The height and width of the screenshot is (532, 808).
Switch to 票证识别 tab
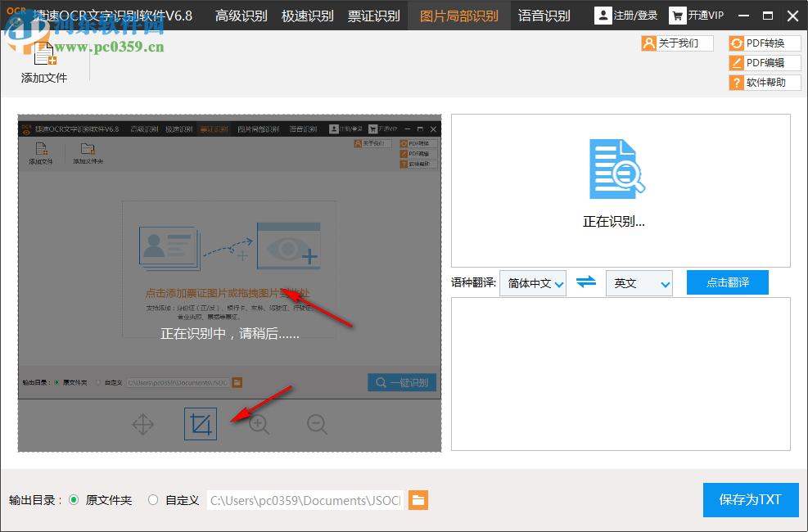pyautogui.click(x=373, y=16)
